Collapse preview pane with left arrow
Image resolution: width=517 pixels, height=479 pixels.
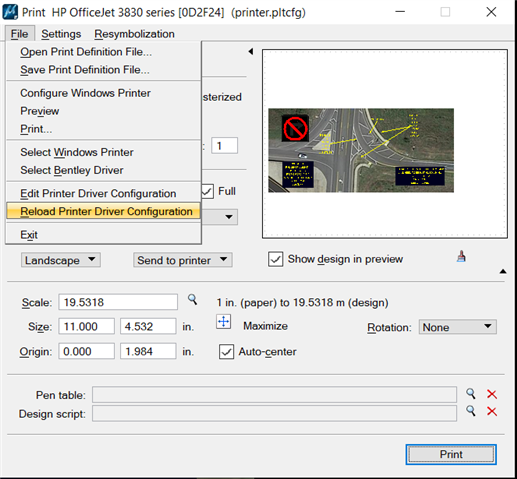[251, 52]
